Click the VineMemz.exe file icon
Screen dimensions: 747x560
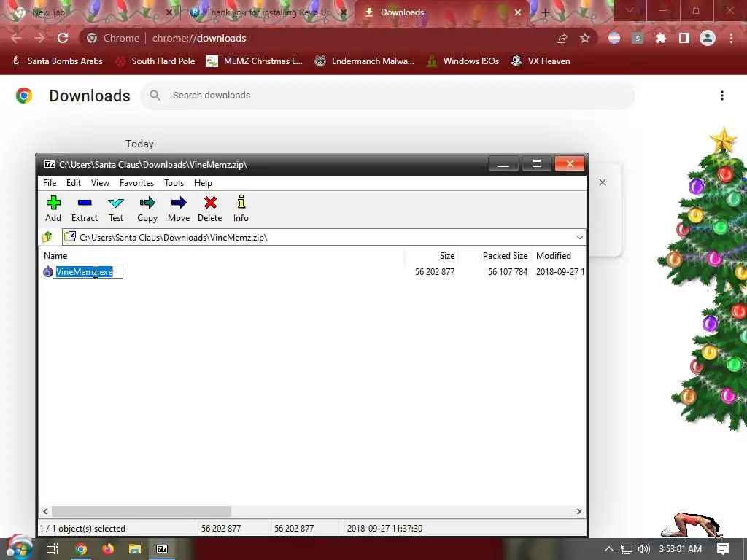47,272
